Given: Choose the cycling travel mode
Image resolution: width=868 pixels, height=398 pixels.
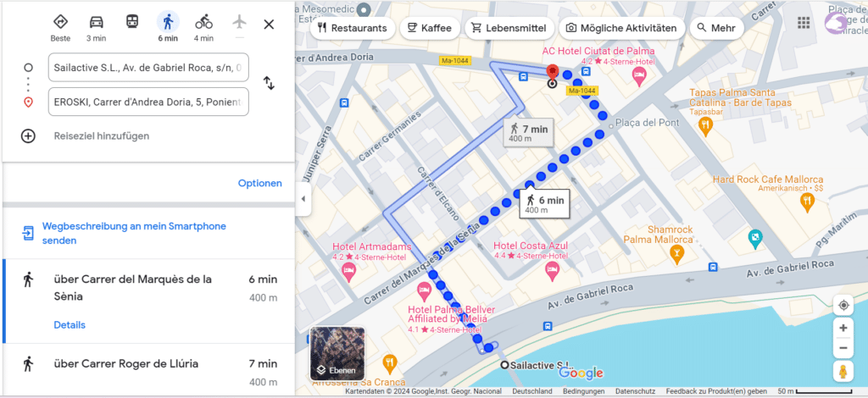Looking at the screenshot, I should (x=203, y=28).
